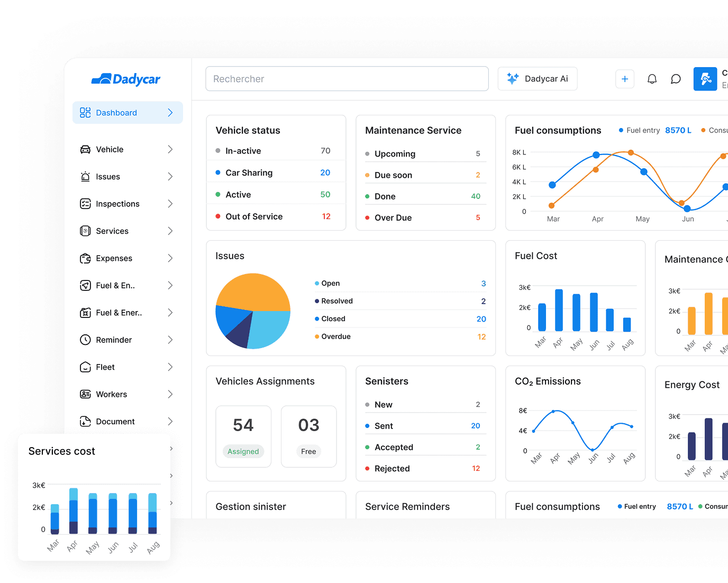
Task: Open notifications bell icon
Action: pos(652,79)
